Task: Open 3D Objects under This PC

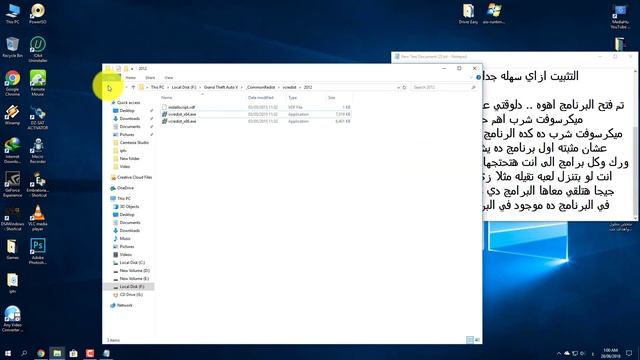Action: tap(129, 207)
